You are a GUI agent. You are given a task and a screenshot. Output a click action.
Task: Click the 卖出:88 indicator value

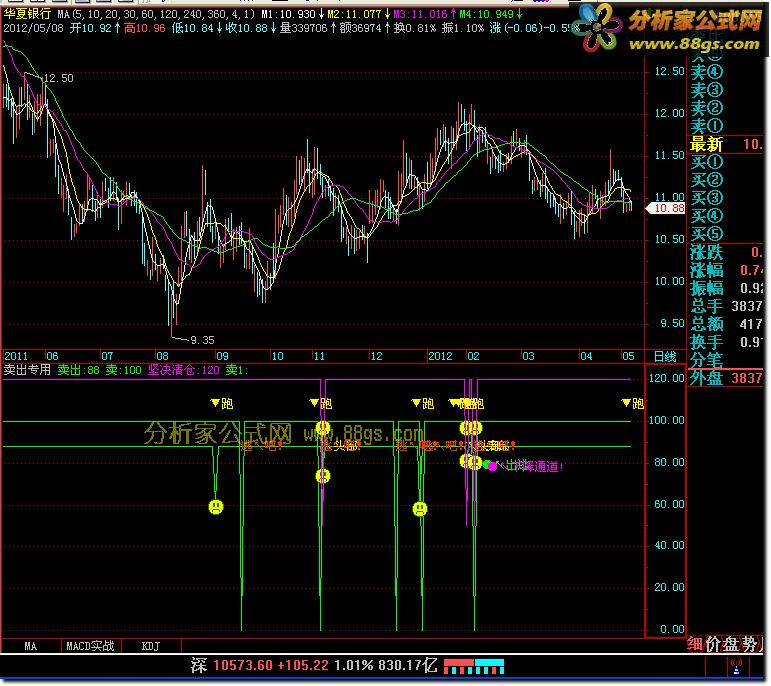click(79, 370)
